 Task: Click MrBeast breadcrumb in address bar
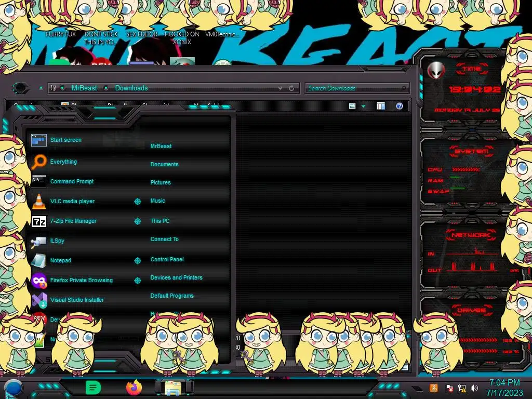point(84,88)
